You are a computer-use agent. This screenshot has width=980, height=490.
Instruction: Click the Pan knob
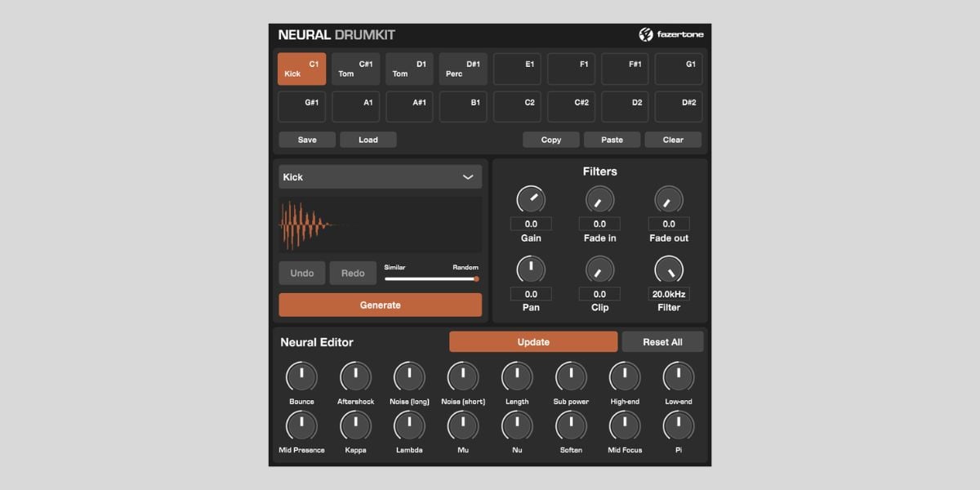point(531,269)
